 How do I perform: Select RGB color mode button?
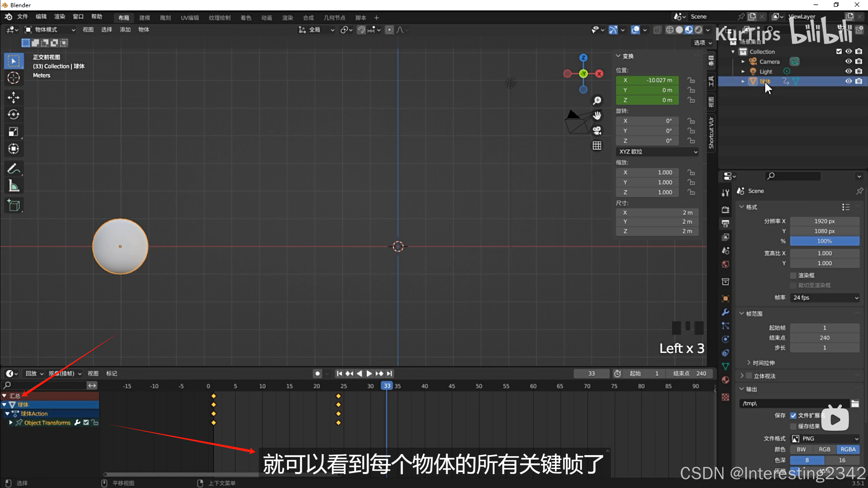click(x=824, y=449)
